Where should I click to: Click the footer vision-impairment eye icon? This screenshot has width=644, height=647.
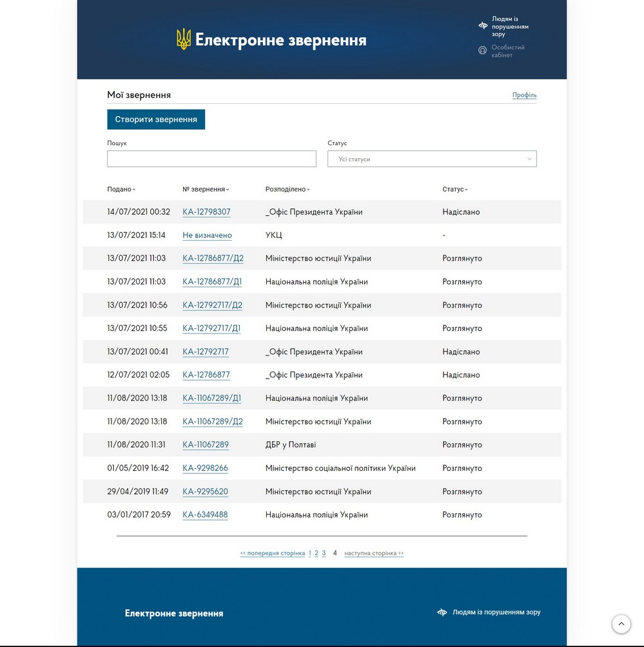[442, 612]
